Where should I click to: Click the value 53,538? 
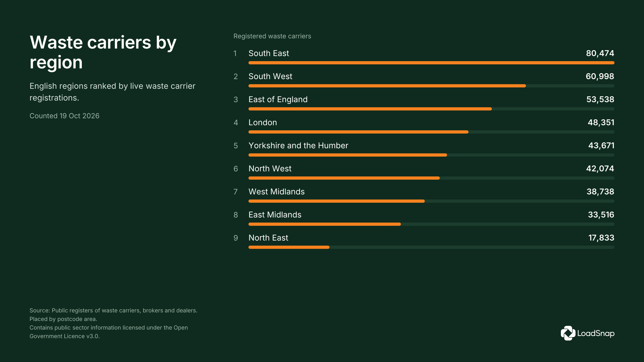coord(600,99)
